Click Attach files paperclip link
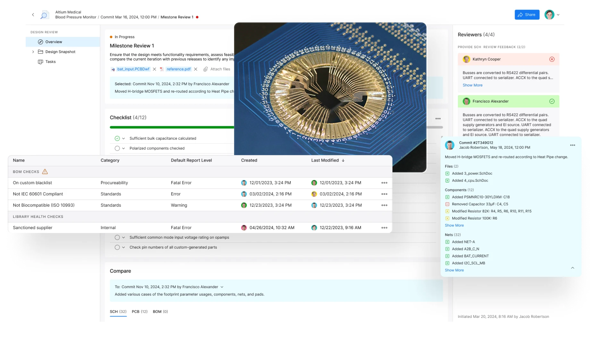The width and height of the screenshot is (590, 364). [217, 69]
